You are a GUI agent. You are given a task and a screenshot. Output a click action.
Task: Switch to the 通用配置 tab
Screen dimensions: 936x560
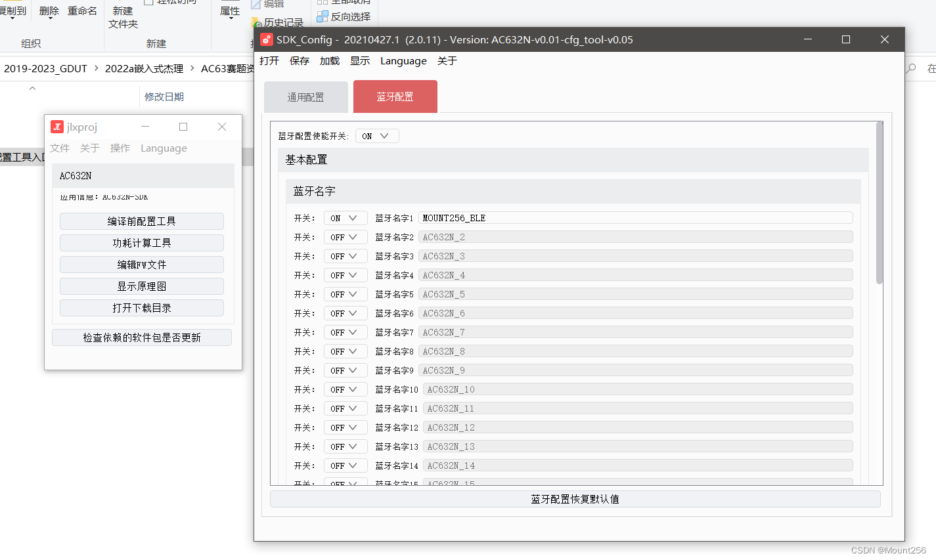(x=306, y=97)
